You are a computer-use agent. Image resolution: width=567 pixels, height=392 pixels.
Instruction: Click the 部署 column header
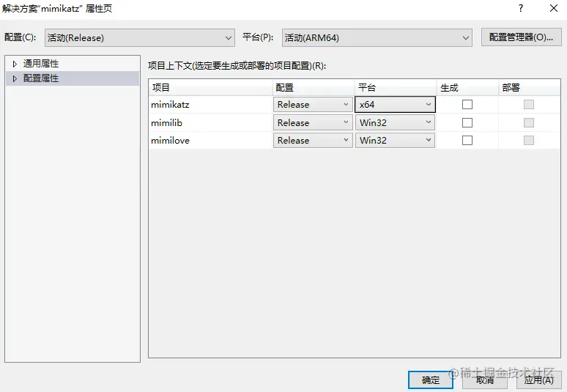click(530, 87)
